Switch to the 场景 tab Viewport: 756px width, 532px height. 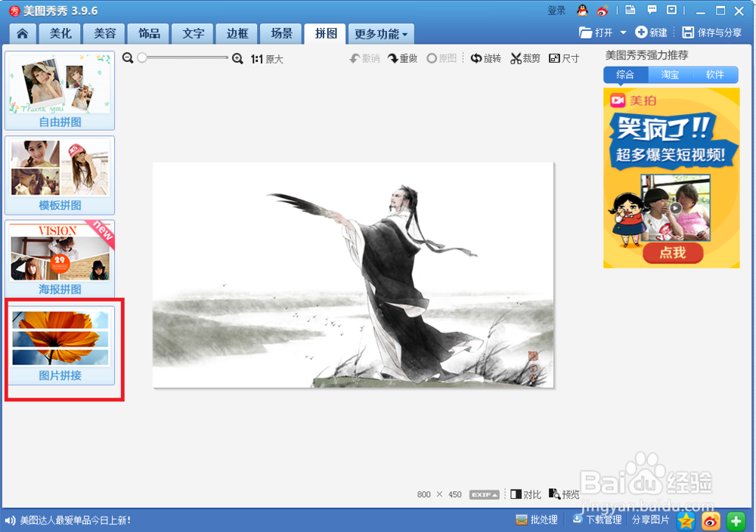(281, 34)
